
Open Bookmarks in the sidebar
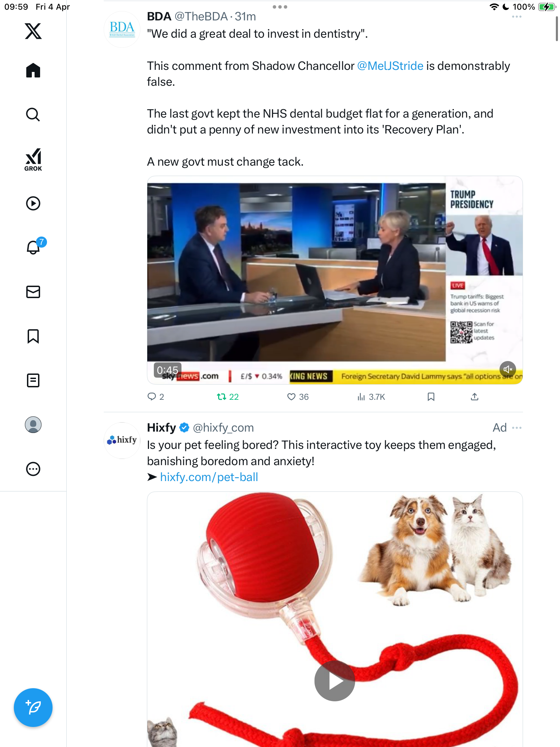(33, 336)
